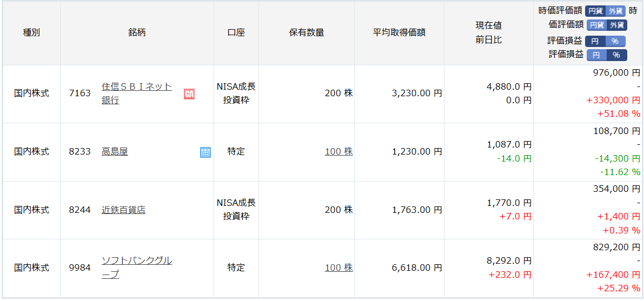Click the 現在値 前日比 column header
This screenshot has width=644, height=301.
coord(488,32)
